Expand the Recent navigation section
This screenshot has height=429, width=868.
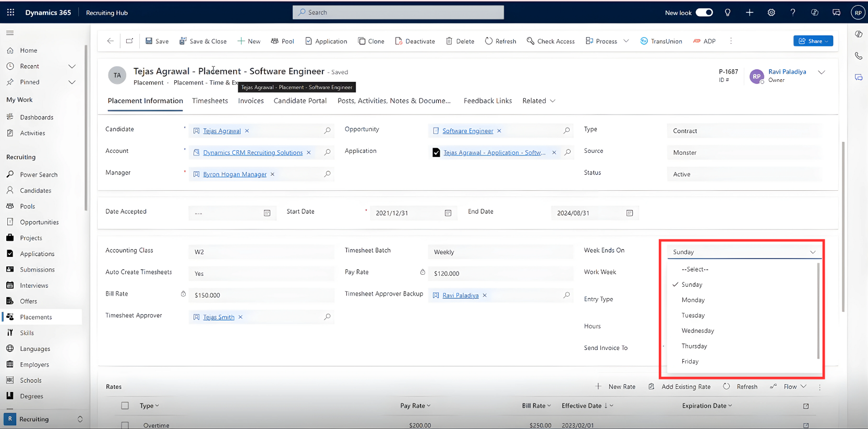coord(72,66)
